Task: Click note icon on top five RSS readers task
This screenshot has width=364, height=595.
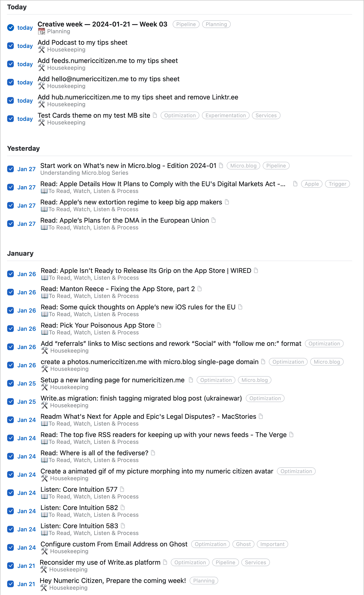Action: point(291,434)
